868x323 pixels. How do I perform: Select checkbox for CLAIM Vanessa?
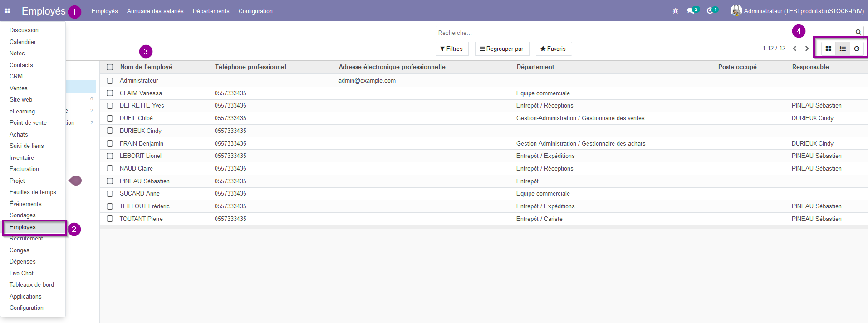pos(110,93)
